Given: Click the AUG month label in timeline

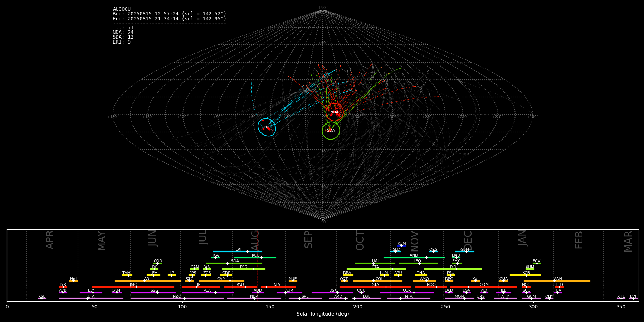Looking at the screenshot, I should [255, 240].
